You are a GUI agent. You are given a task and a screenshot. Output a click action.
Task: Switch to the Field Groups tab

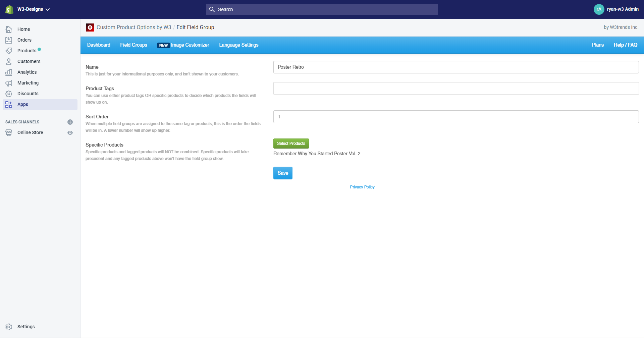(x=133, y=45)
